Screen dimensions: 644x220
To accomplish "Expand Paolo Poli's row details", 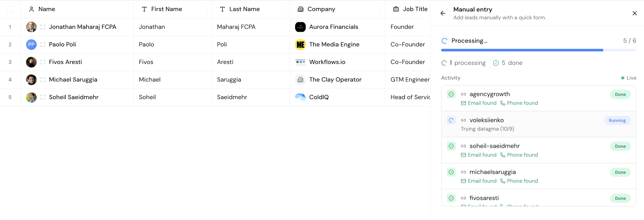I will (x=43, y=44).
